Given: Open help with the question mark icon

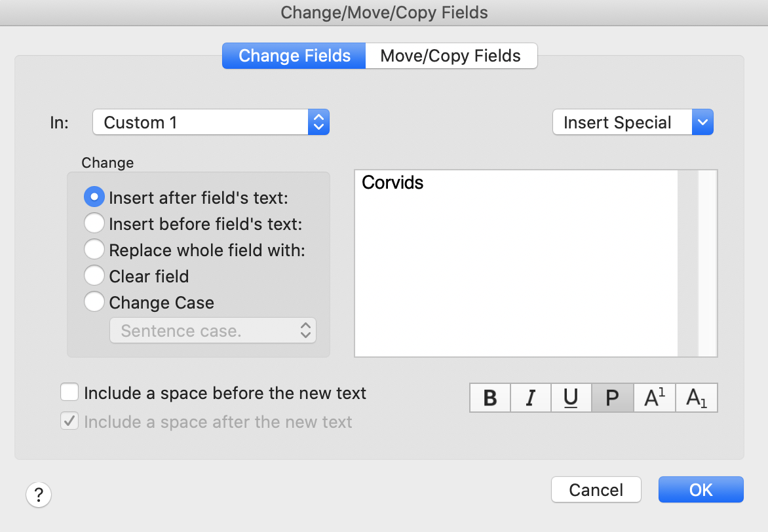Looking at the screenshot, I should click(39, 493).
